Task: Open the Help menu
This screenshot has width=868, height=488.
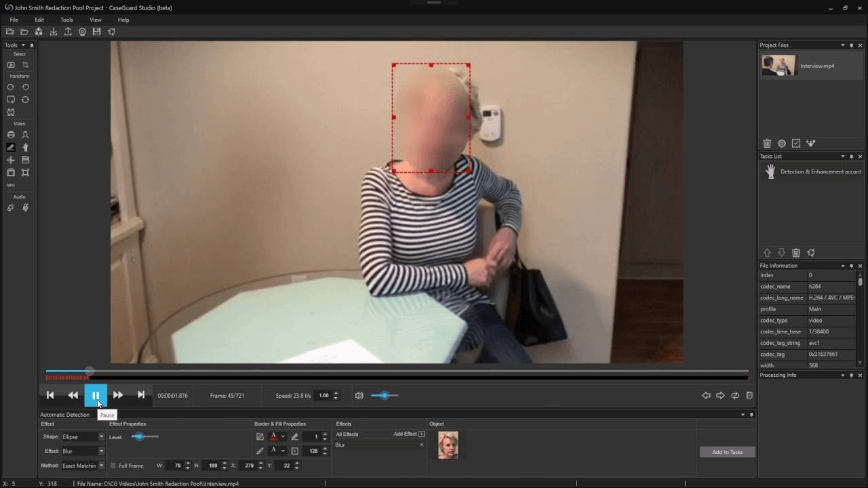Action: point(123,20)
